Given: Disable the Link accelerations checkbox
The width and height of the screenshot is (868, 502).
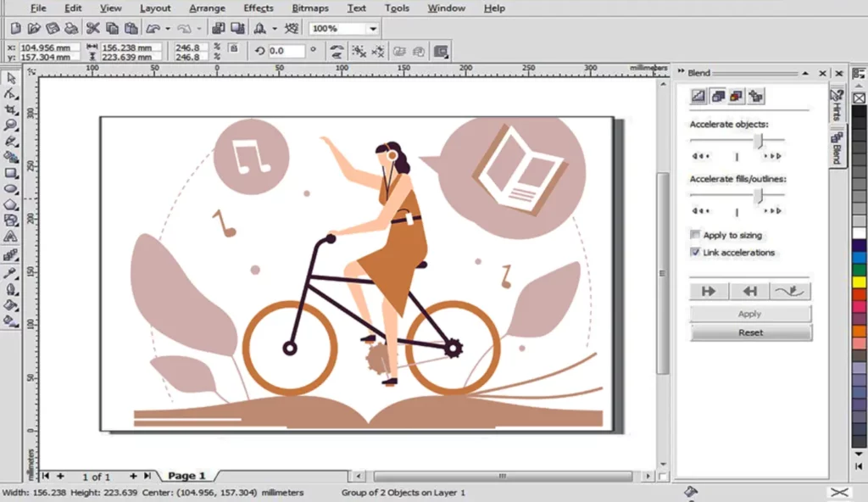Looking at the screenshot, I should [695, 253].
